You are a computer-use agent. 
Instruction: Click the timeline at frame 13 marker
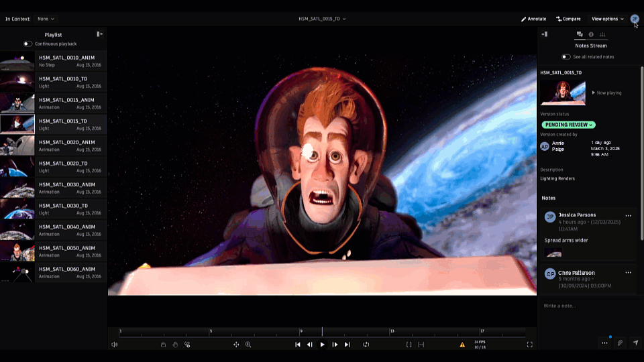(x=391, y=332)
